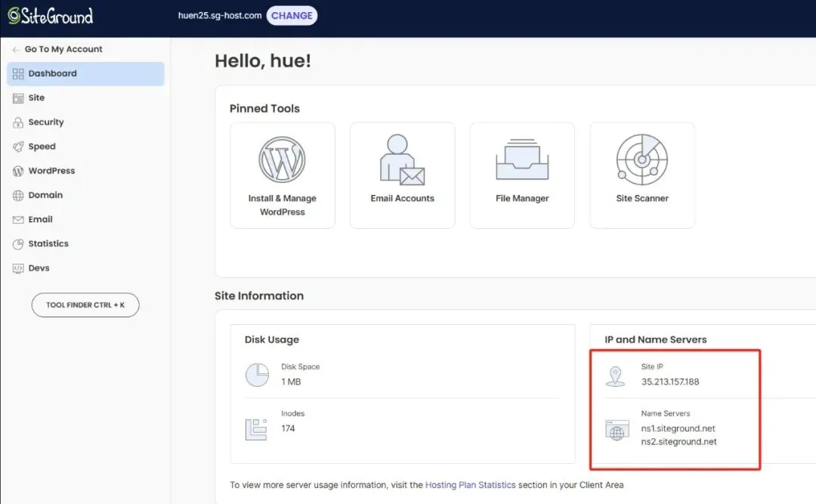Click the Site icon in sidebar
Screen dimensions: 816x504
tap(18, 98)
